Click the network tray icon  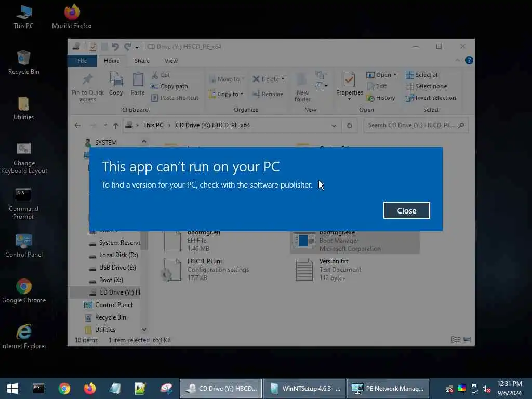[x=449, y=389]
